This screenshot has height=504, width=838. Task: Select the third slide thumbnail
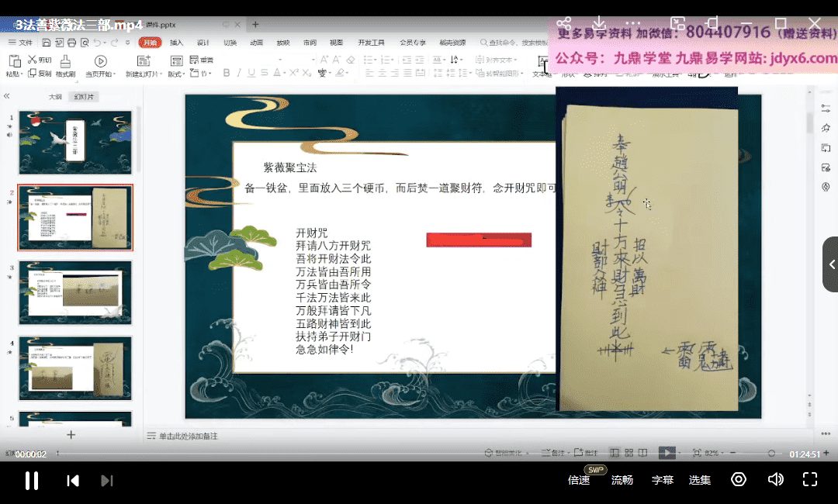(x=74, y=292)
